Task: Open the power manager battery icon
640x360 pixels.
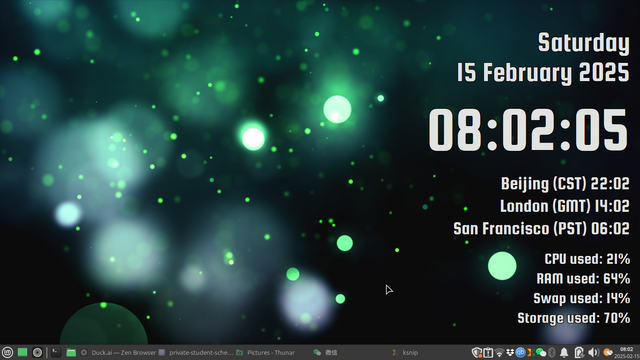Action: coord(579,352)
